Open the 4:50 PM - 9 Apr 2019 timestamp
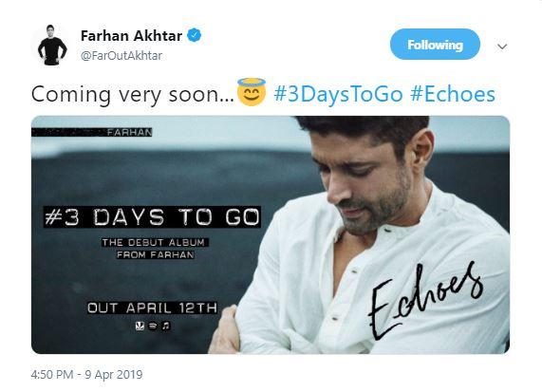 click(x=86, y=375)
